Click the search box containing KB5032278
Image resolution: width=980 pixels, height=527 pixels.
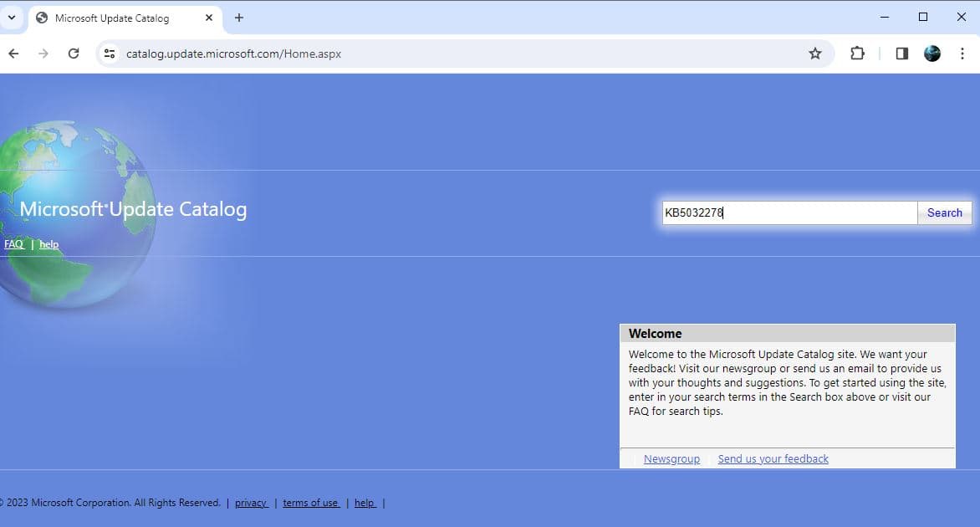click(x=789, y=212)
